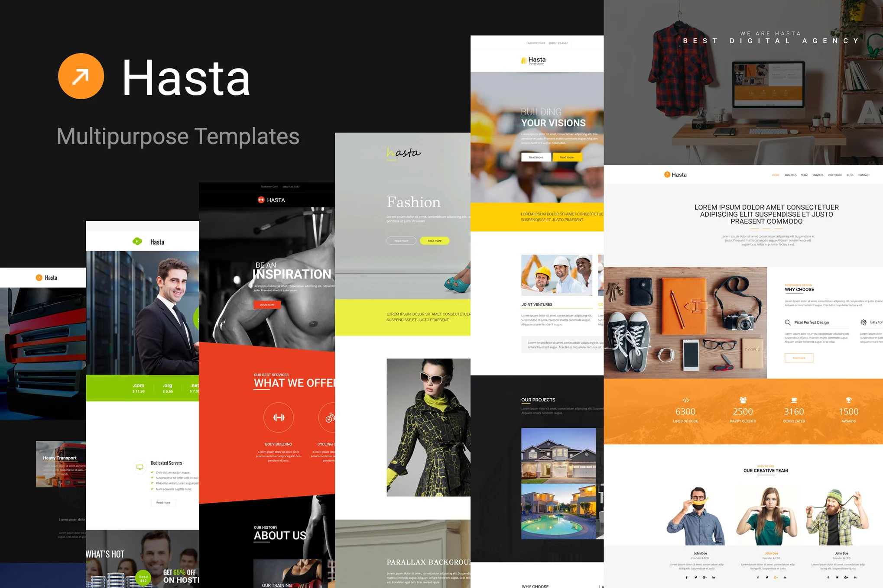883x588 pixels.
Task: Go to the Contact menu item
Action: point(864,175)
